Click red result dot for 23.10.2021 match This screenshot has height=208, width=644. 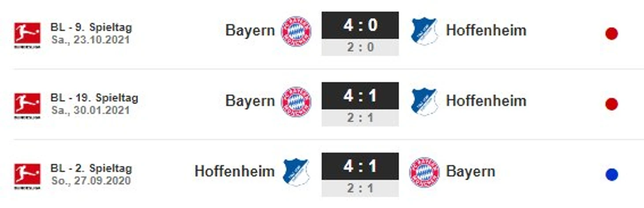pos(611,34)
